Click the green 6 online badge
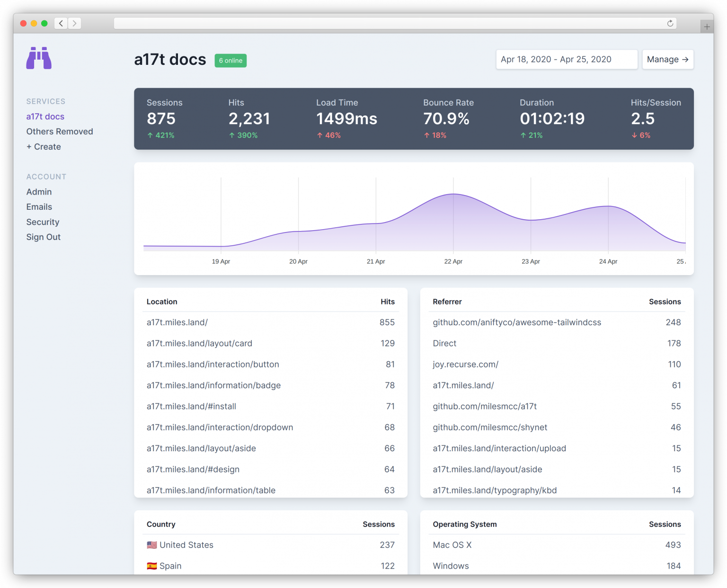Screen dimensions: 727x588 (231, 61)
